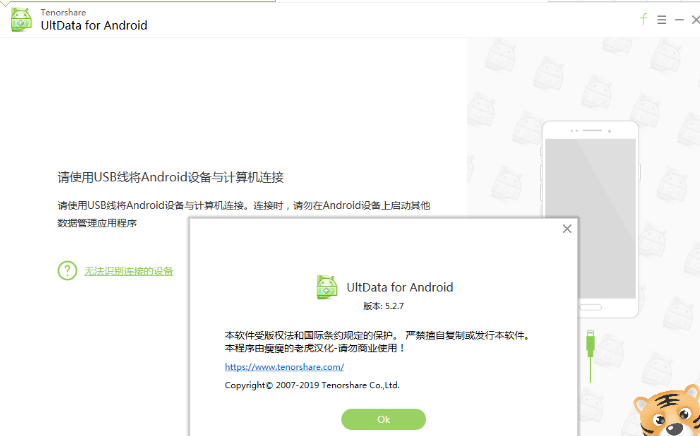The width and height of the screenshot is (700, 436).
Task: Click the tiger mascot icon
Action: (x=668, y=411)
